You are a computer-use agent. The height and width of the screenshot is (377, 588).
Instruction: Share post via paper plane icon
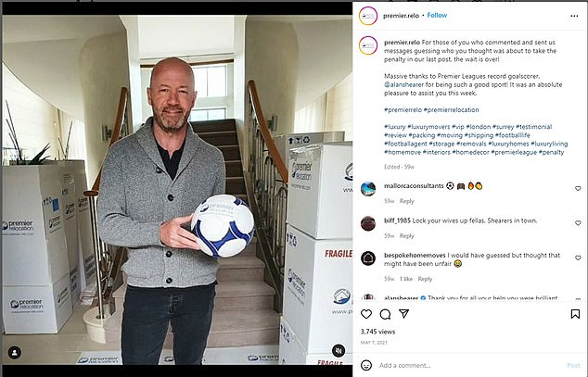(x=403, y=314)
